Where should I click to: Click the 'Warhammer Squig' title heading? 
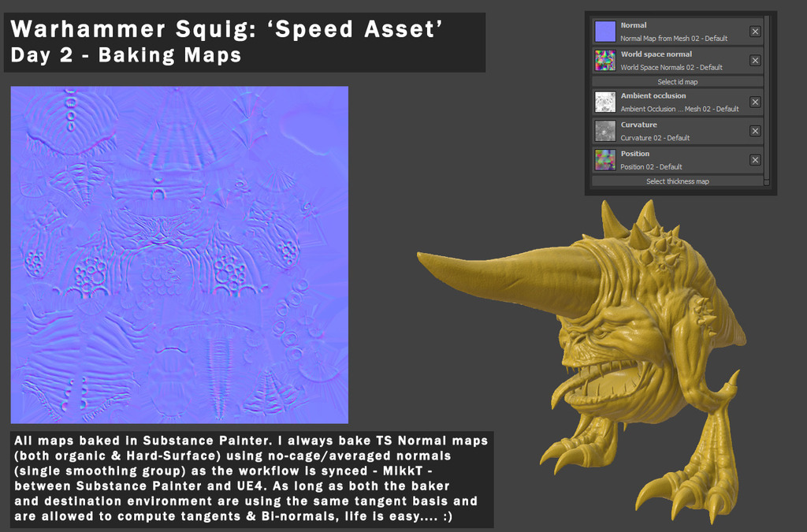(x=226, y=29)
